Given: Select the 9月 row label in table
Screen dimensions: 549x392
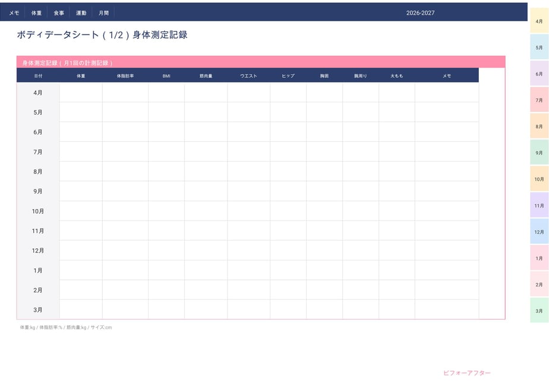Looking at the screenshot, I should [x=38, y=191].
